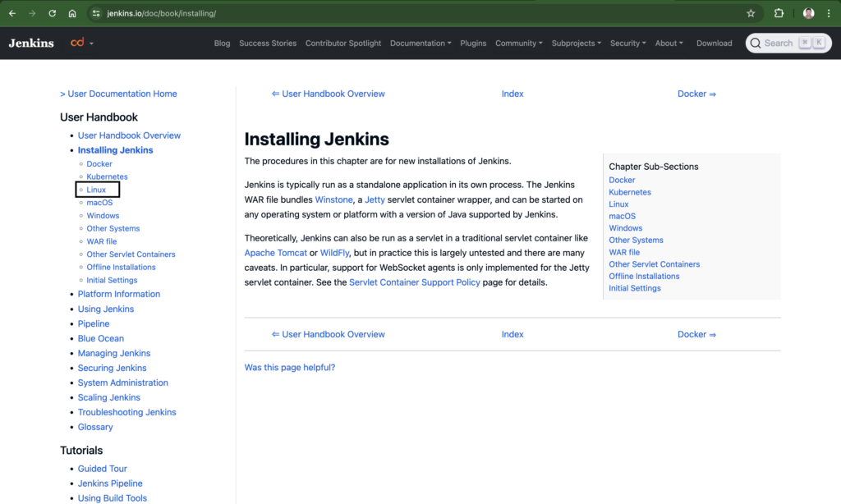Click the Jenkins logo text
841x504 pixels.
point(31,43)
